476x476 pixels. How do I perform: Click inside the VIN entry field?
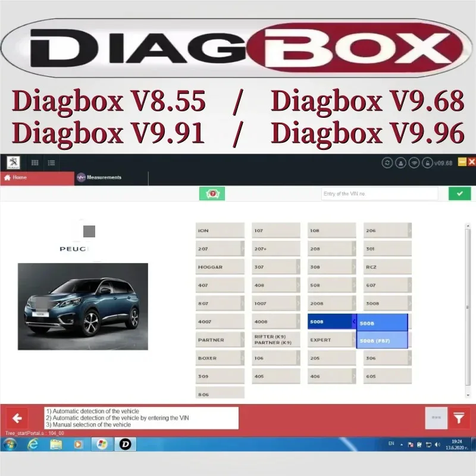pyautogui.click(x=379, y=193)
